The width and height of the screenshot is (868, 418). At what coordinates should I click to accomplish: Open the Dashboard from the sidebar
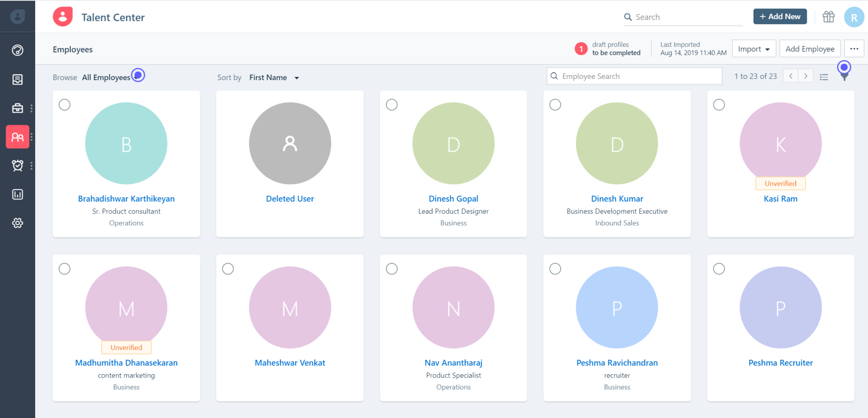coord(17,50)
